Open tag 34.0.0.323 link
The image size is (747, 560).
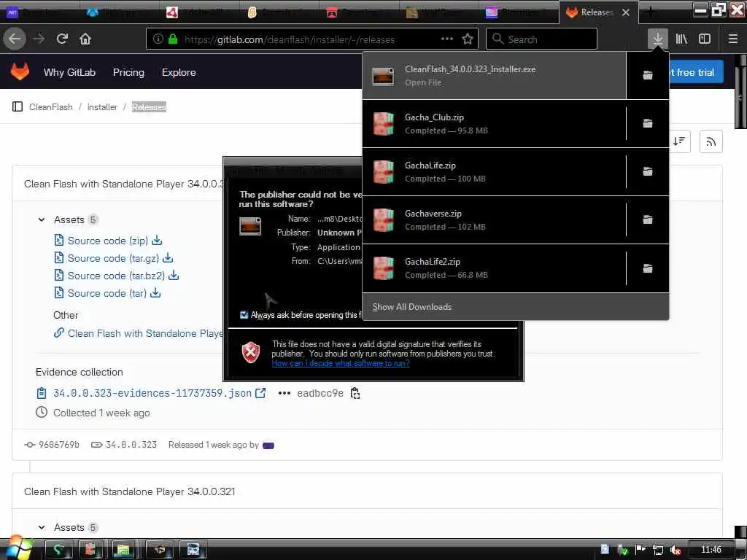131,444
